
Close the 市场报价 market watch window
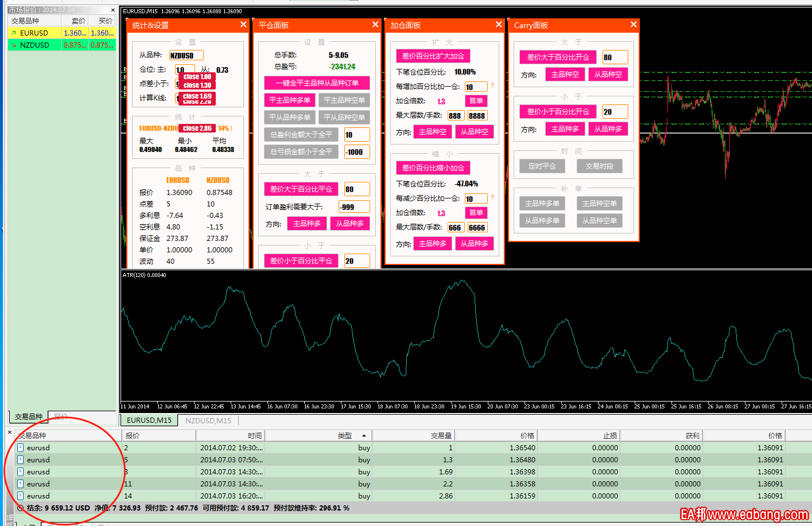(112, 10)
